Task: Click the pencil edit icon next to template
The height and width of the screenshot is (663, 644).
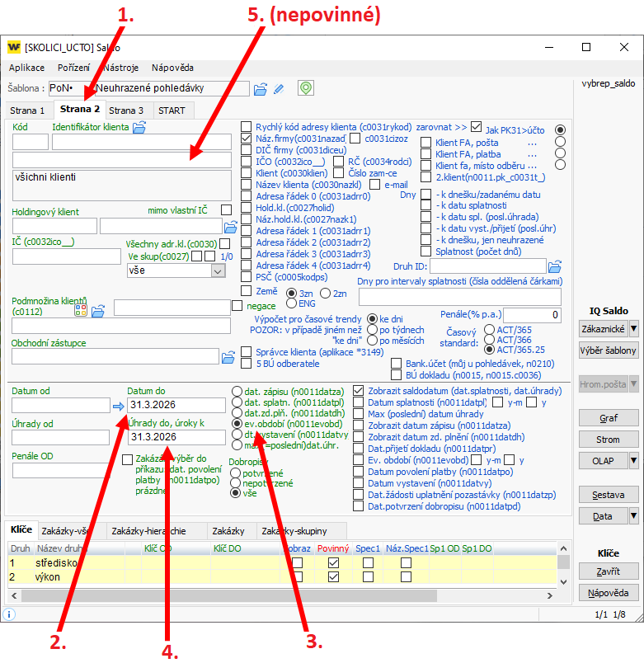Action: (x=279, y=88)
